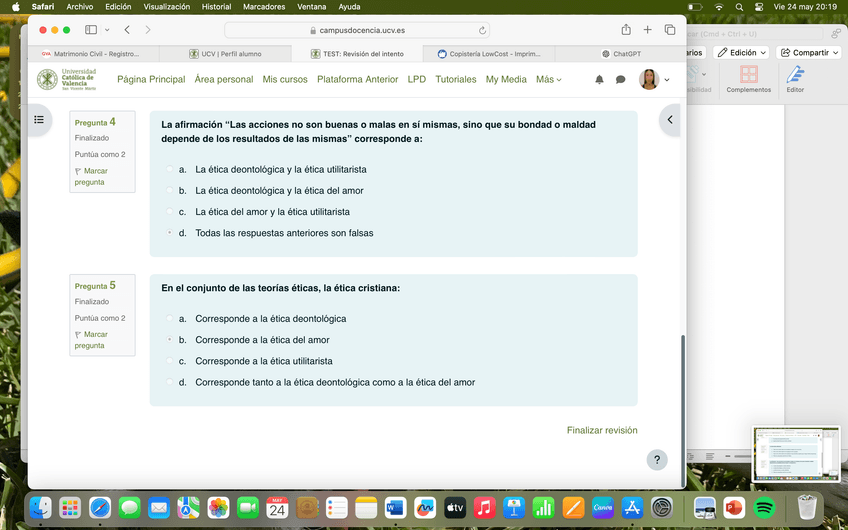
Task: Expand the Más dropdown menu
Action: coord(548,80)
